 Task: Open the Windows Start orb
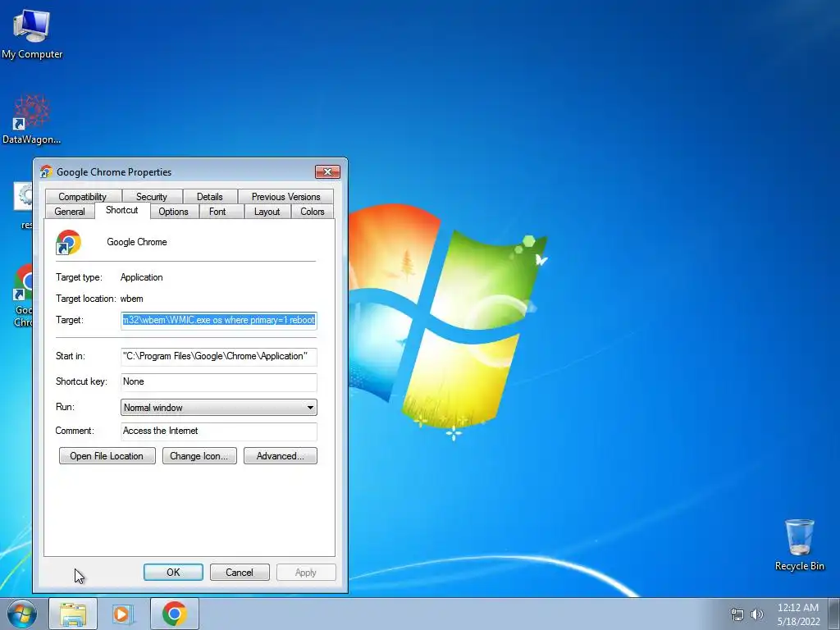click(22, 614)
